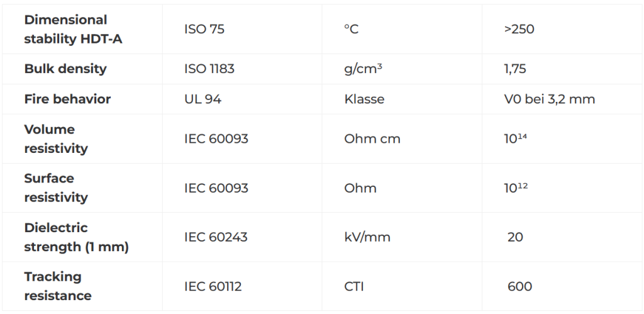The image size is (644, 314).
Task: Click the 'Ohm cm' unit cell
Action: point(372,138)
